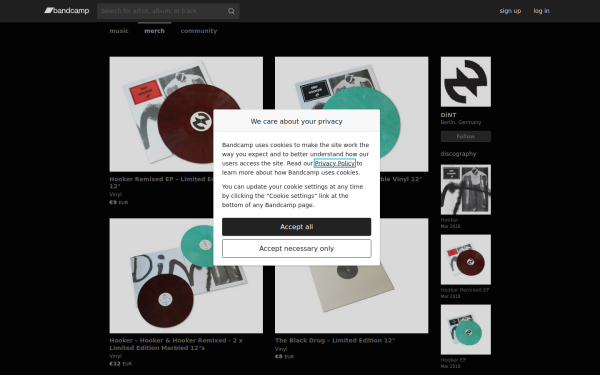Open the green marbled vinyl product image
Viewport: 600px width, 375px height.
point(352,114)
